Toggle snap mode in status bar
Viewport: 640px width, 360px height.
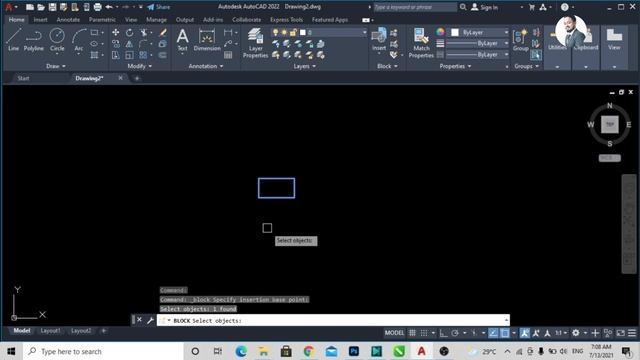tap(424, 333)
